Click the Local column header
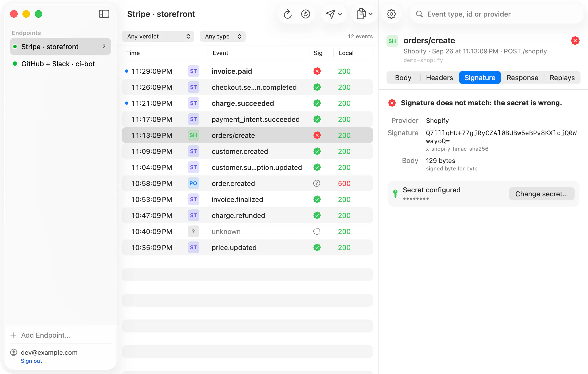This screenshot has width=588, height=374. click(346, 53)
